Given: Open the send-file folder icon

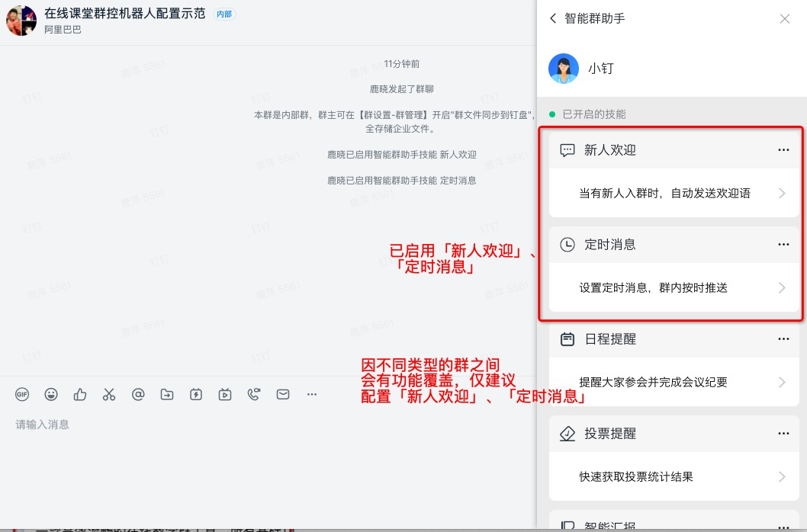Looking at the screenshot, I should [x=167, y=395].
